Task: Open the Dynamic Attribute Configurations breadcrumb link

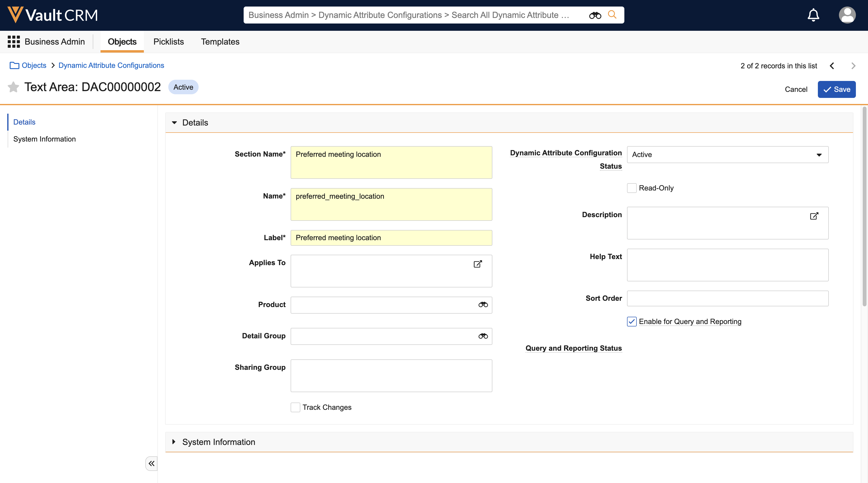Action: tap(111, 65)
